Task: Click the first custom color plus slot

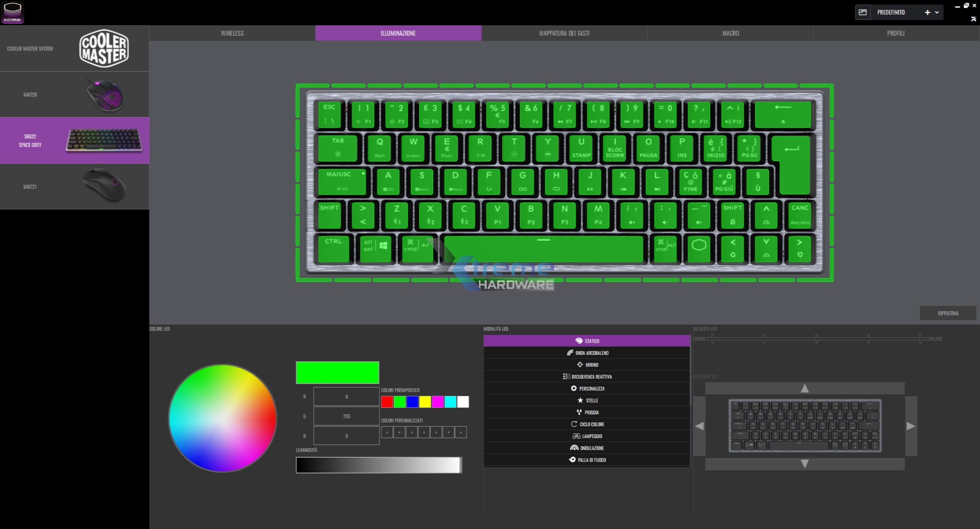Action: click(x=387, y=432)
